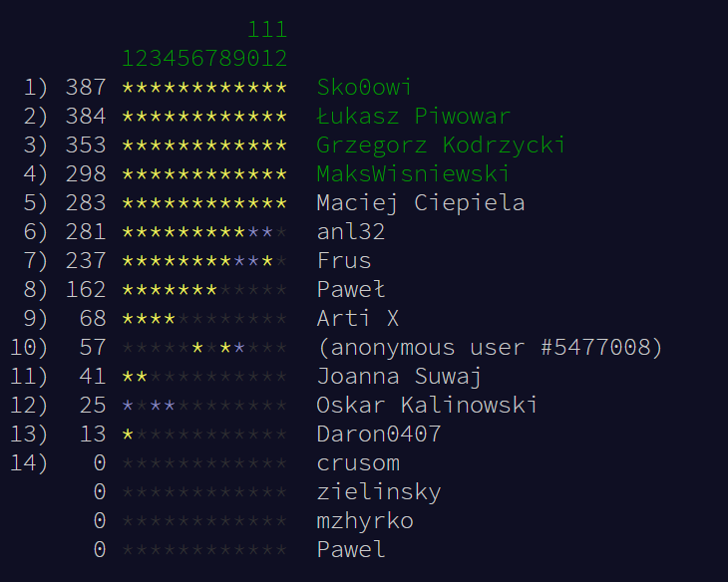Select day 9 column header digit

pos(239,58)
